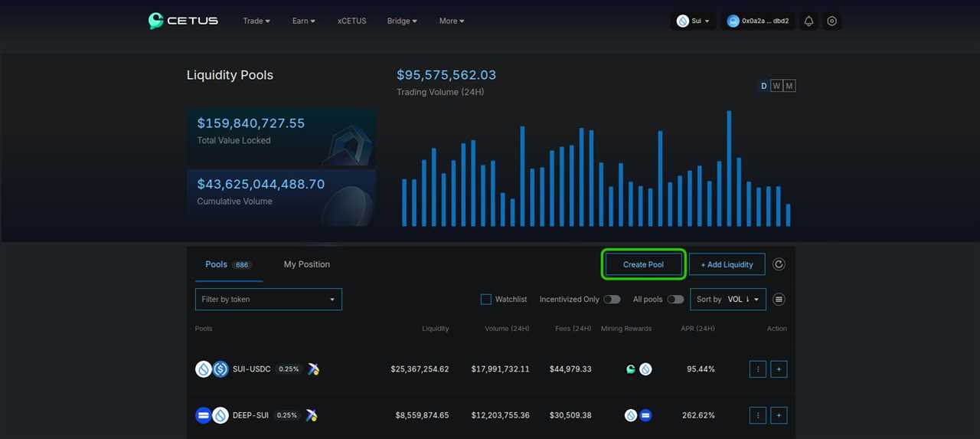The image size is (980, 439).
Task: Toggle Incentivized Only switch
Action: [612, 300]
